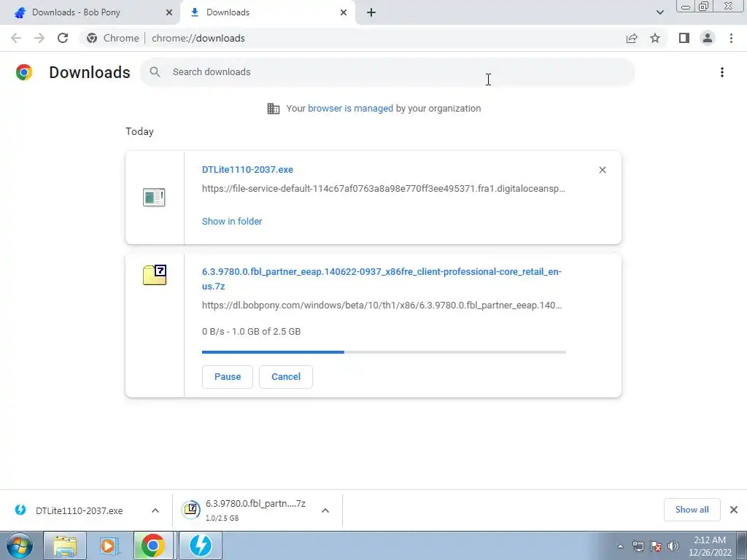
Task: Open the Action Center flag icon
Action: click(656, 546)
